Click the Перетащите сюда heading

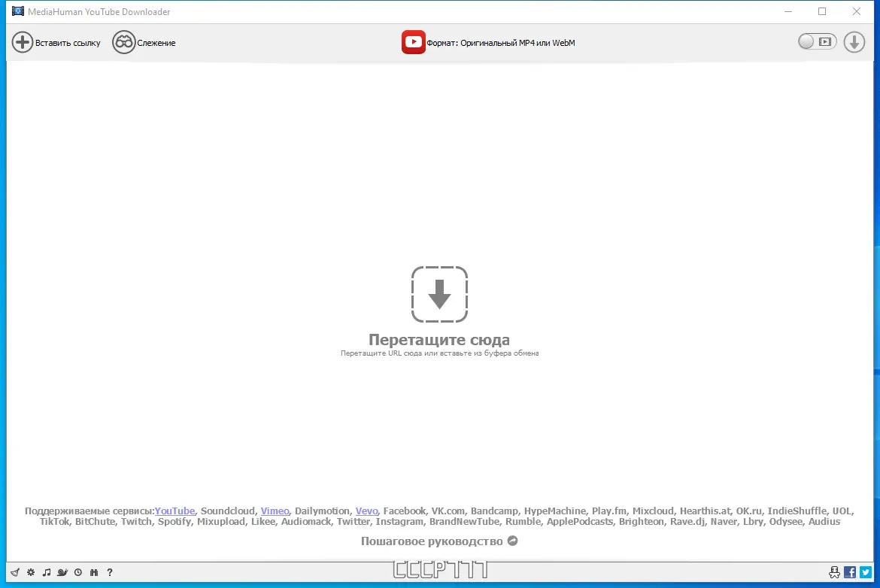(x=439, y=340)
